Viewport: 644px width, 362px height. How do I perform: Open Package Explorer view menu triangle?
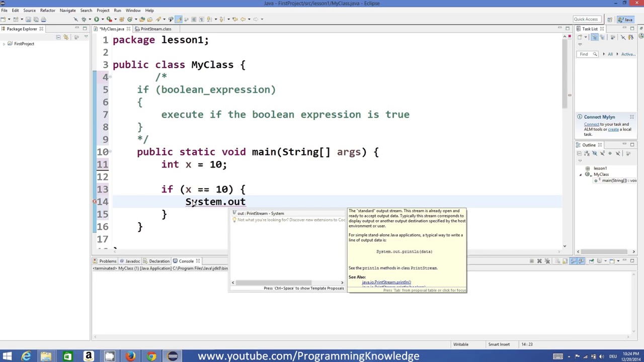[x=86, y=37]
